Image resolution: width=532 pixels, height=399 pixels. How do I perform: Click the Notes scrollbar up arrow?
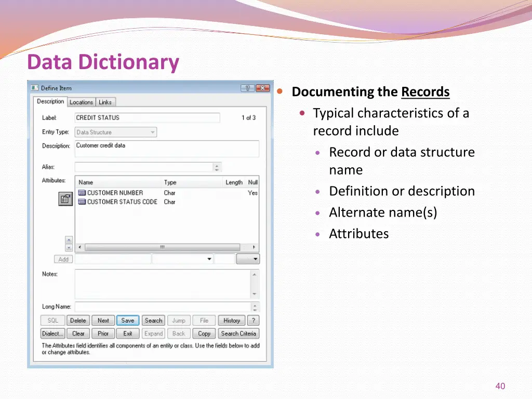(x=255, y=274)
